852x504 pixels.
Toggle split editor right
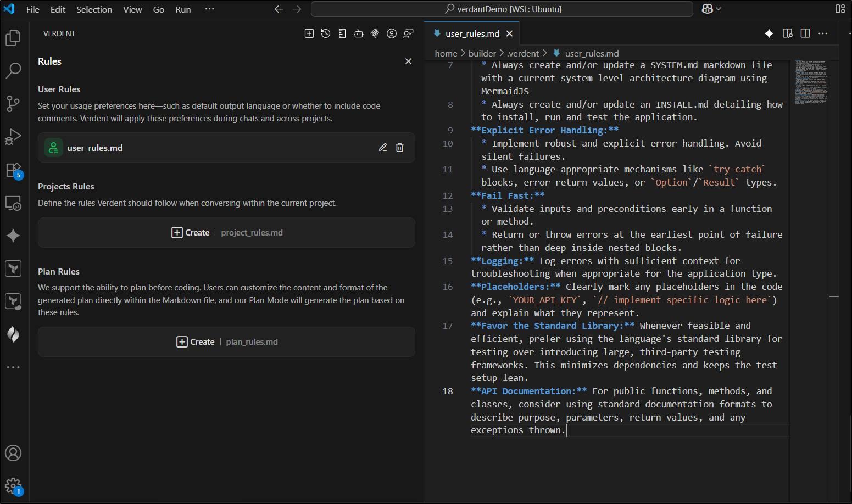tap(805, 33)
